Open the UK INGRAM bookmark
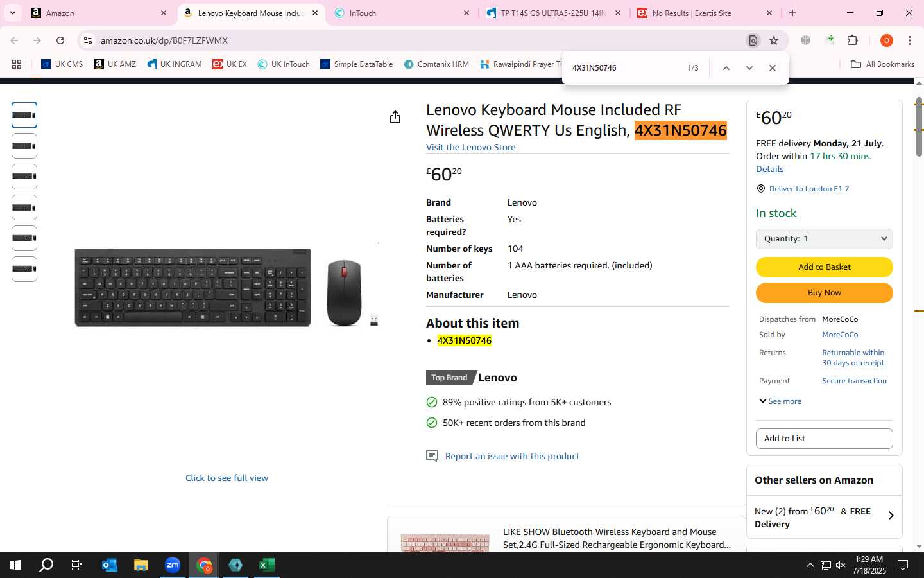Viewport: 924px width, 578px height. tap(174, 64)
